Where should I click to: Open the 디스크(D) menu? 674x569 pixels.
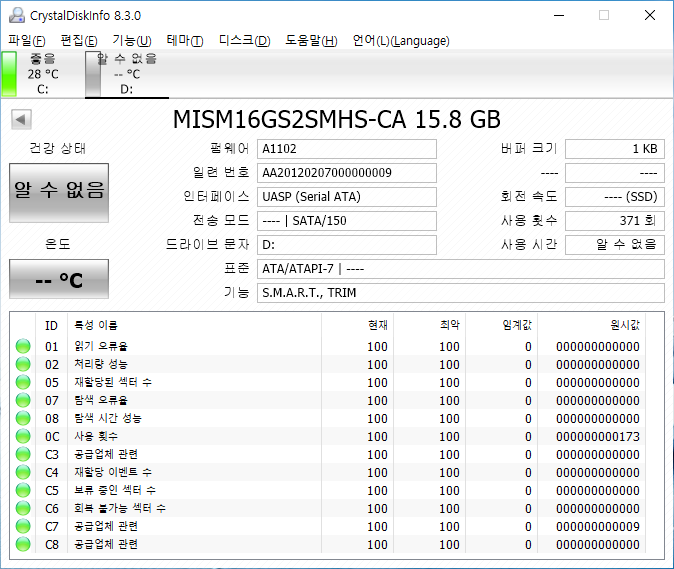(244, 41)
